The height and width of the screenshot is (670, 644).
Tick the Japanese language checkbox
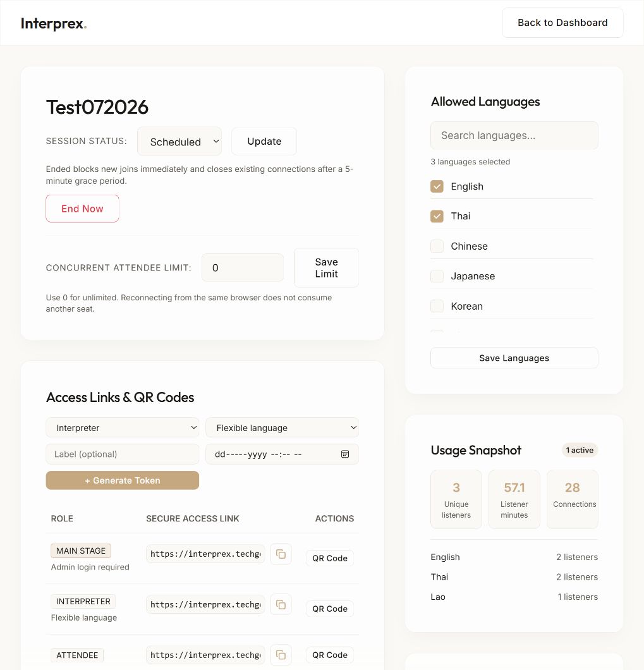coord(437,276)
